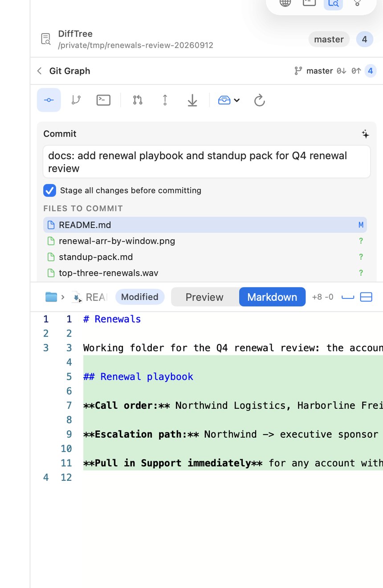
Task: Click the git graph icon in top bar
Action: pos(357,3)
